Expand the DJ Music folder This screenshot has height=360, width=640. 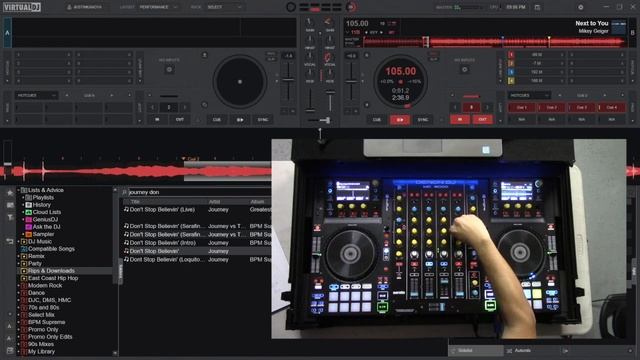click(18, 242)
